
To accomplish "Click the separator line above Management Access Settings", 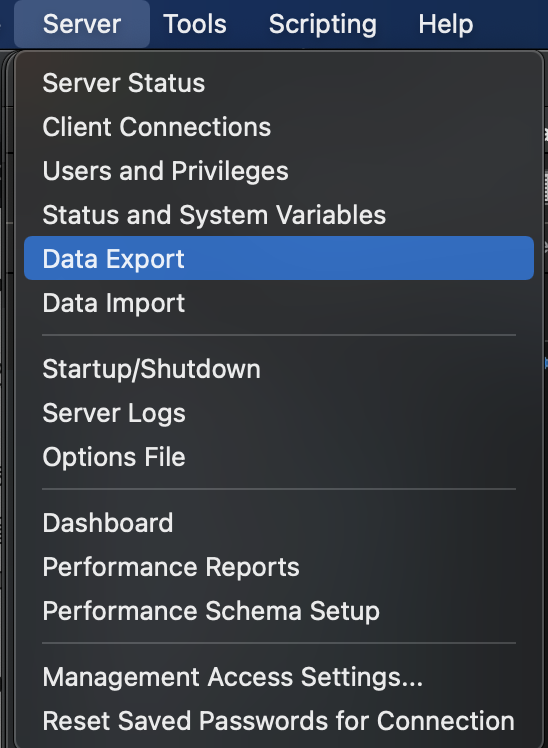I will 279,644.
